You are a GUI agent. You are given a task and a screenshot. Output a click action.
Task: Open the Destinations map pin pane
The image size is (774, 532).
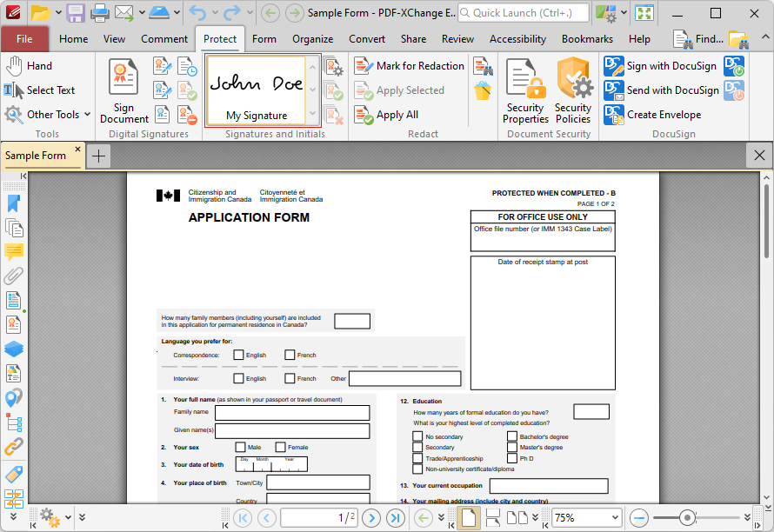(x=14, y=398)
